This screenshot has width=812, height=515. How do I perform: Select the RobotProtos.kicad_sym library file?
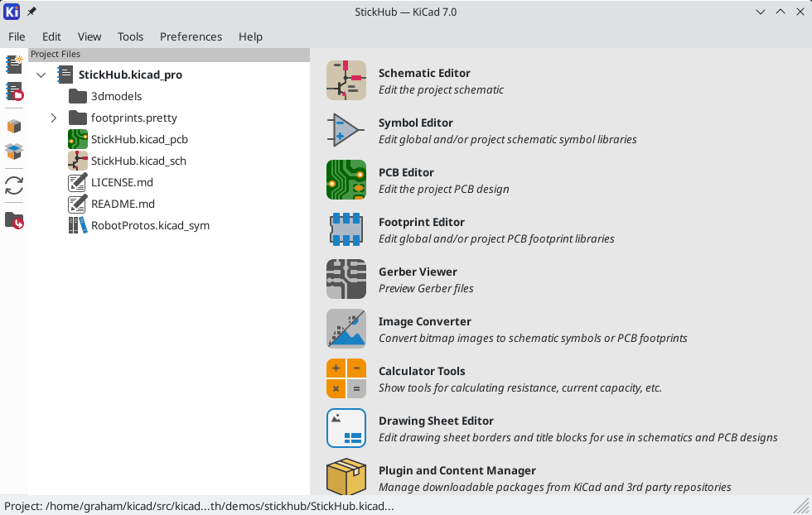pyautogui.click(x=150, y=225)
